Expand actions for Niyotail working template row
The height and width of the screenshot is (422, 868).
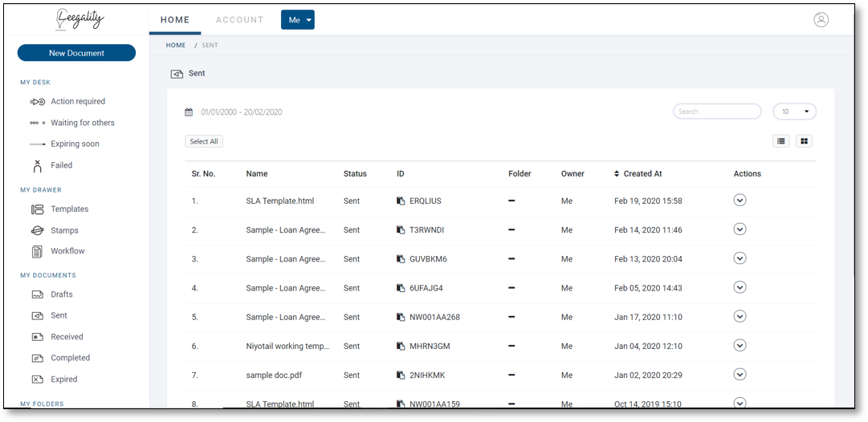click(x=740, y=345)
